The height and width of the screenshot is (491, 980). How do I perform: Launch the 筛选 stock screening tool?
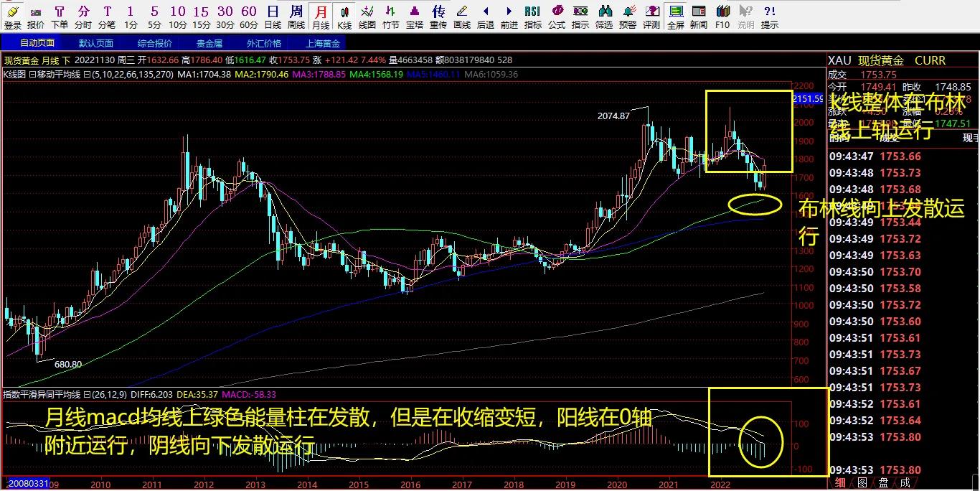pos(603,14)
